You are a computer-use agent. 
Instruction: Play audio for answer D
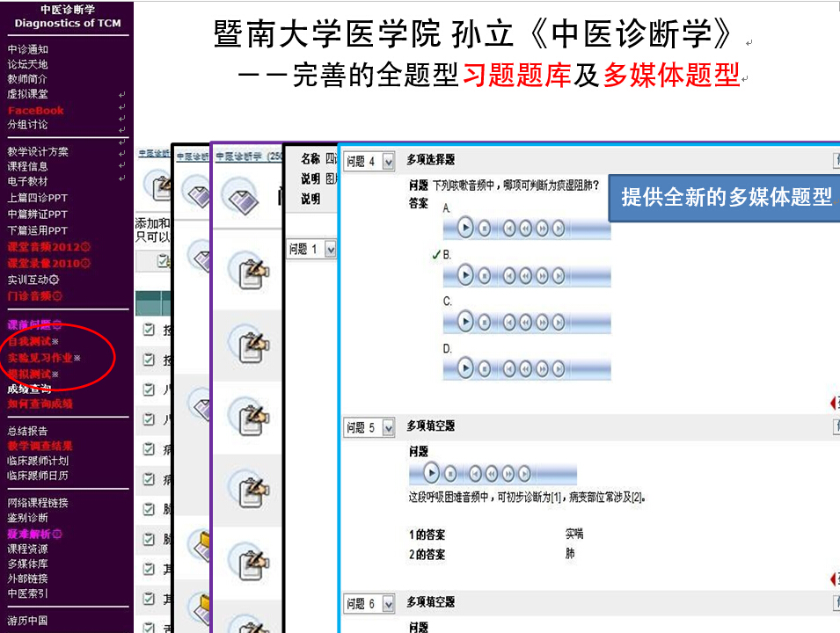pos(465,368)
